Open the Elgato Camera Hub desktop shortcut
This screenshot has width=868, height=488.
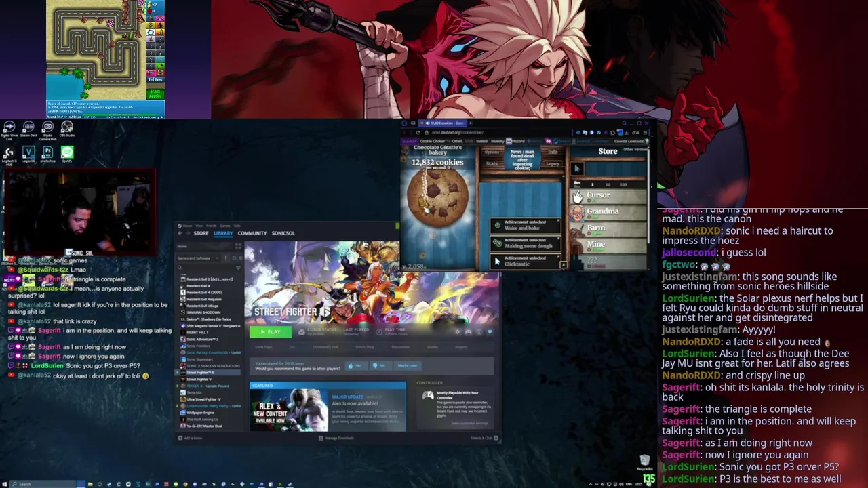click(x=47, y=129)
